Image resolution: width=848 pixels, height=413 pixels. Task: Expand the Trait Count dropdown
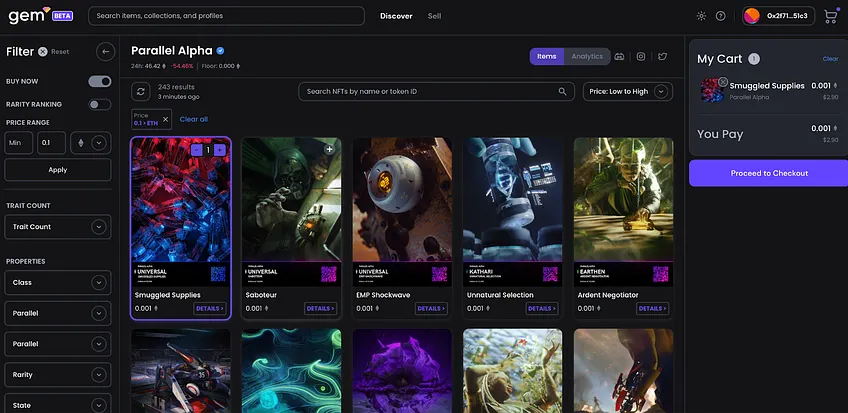(x=58, y=227)
